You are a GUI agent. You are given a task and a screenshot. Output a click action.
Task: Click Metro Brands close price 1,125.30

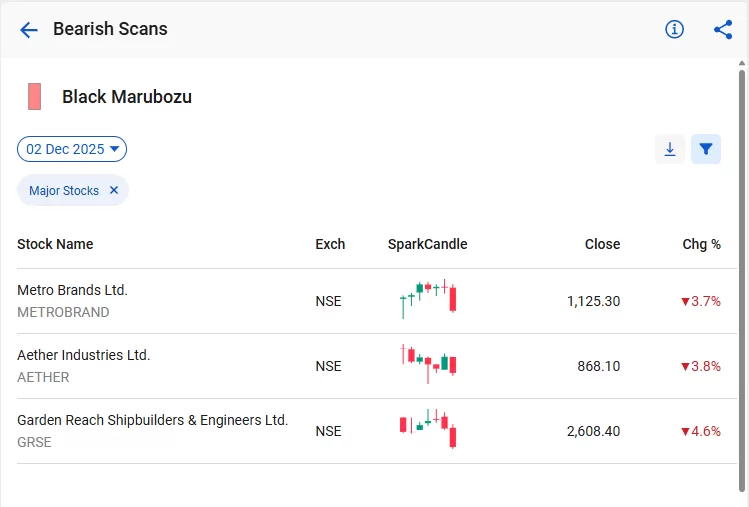click(x=594, y=302)
